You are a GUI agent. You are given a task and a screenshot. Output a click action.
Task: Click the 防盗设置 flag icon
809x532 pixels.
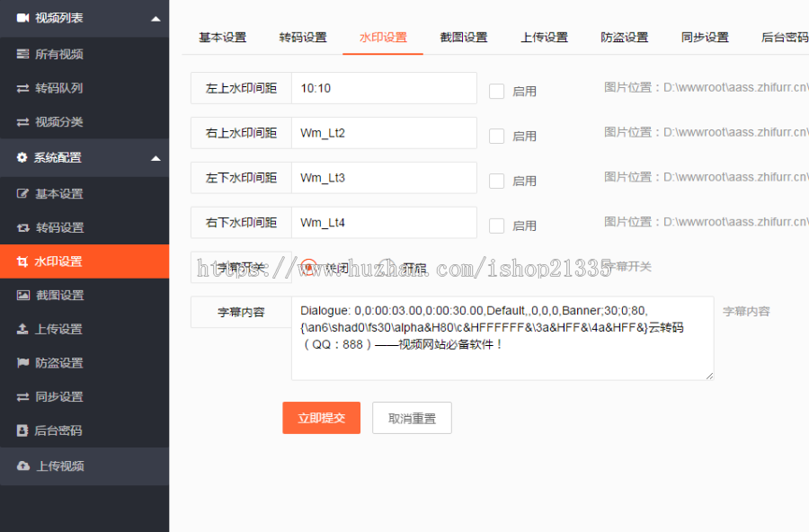pos(22,363)
